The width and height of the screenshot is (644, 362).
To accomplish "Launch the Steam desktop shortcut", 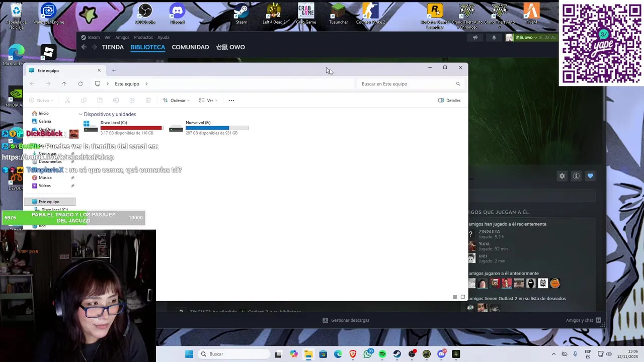I will (242, 14).
